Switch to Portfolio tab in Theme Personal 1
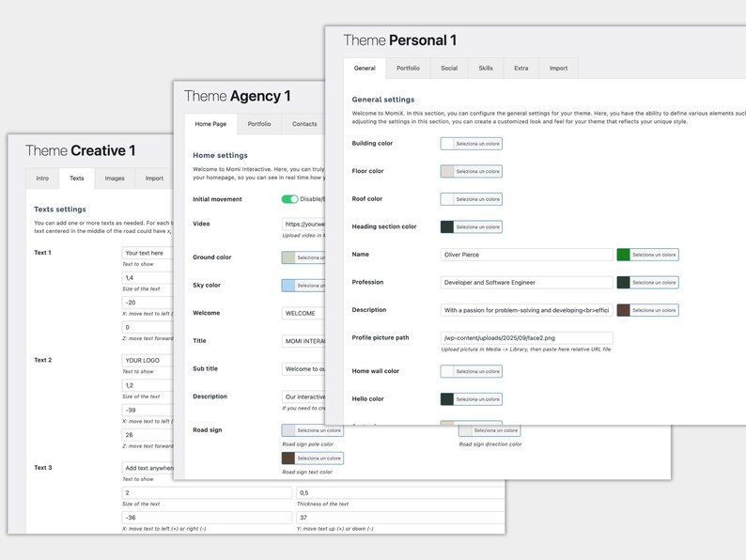This screenshot has width=746, height=560. (x=408, y=68)
